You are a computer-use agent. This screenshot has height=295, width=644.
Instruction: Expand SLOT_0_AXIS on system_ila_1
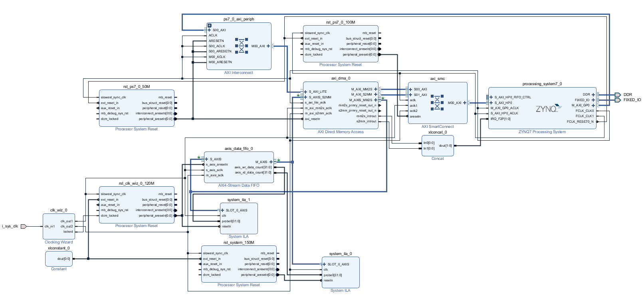[222, 210]
